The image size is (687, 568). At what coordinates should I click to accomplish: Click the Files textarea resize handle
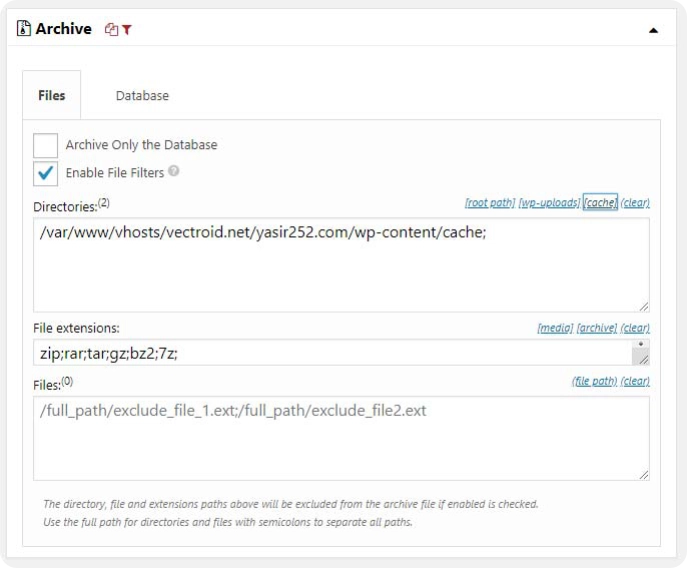[644, 475]
